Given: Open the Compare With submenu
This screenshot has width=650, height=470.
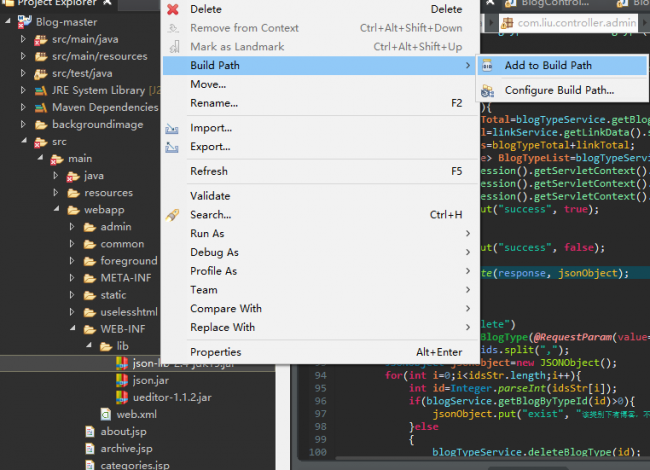Looking at the screenshot, I should coord(319,309).
